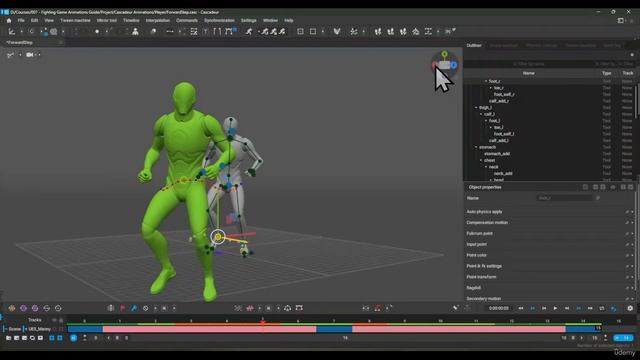The width and height of the screenshot is (640, 360).
Task: Click the first running figure toolbar icon
Action: point(249,31)
